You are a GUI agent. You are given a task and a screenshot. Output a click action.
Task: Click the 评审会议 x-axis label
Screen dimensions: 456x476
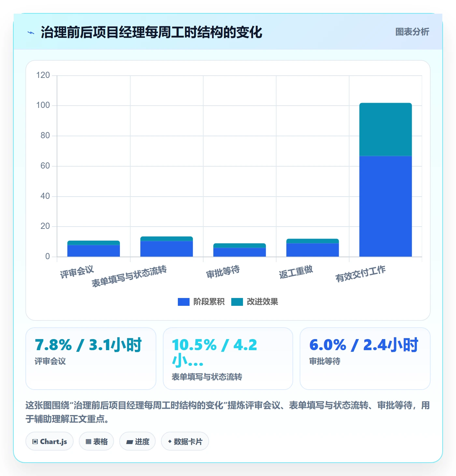(x=77, y=272)
